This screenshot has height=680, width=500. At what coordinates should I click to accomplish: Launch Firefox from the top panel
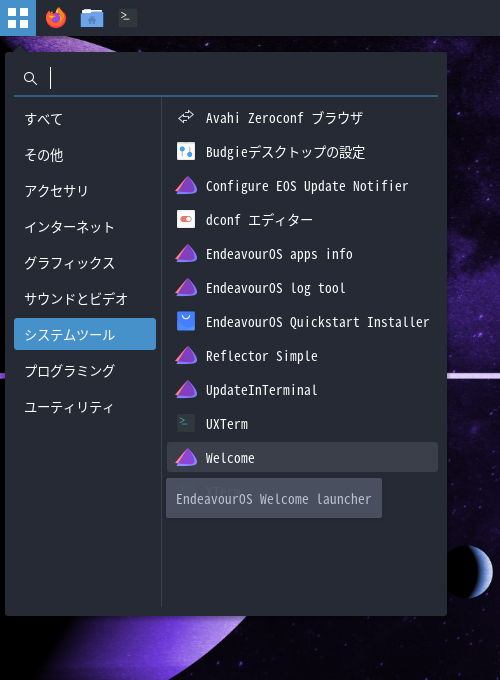click(x=56, y=18)
